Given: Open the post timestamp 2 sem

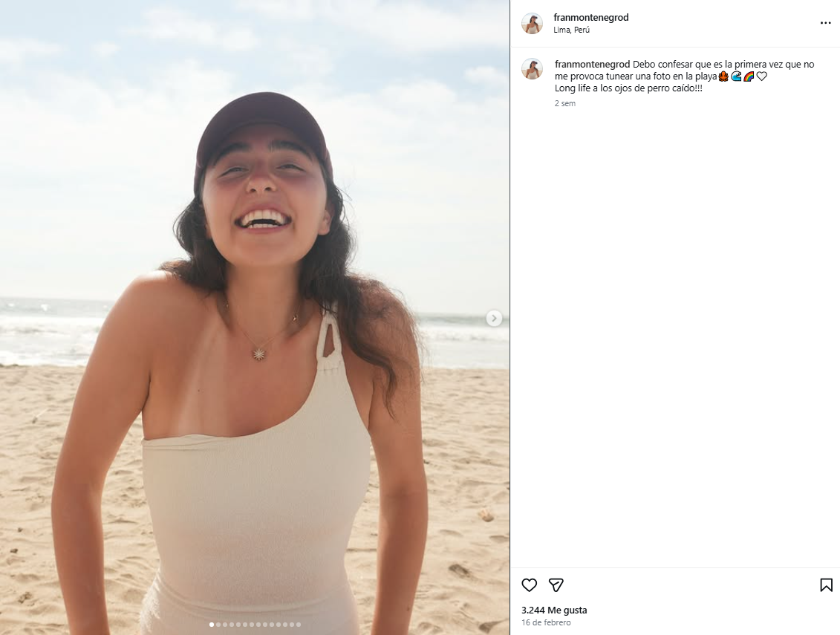Looking at the screenshot, I should 564,103.
